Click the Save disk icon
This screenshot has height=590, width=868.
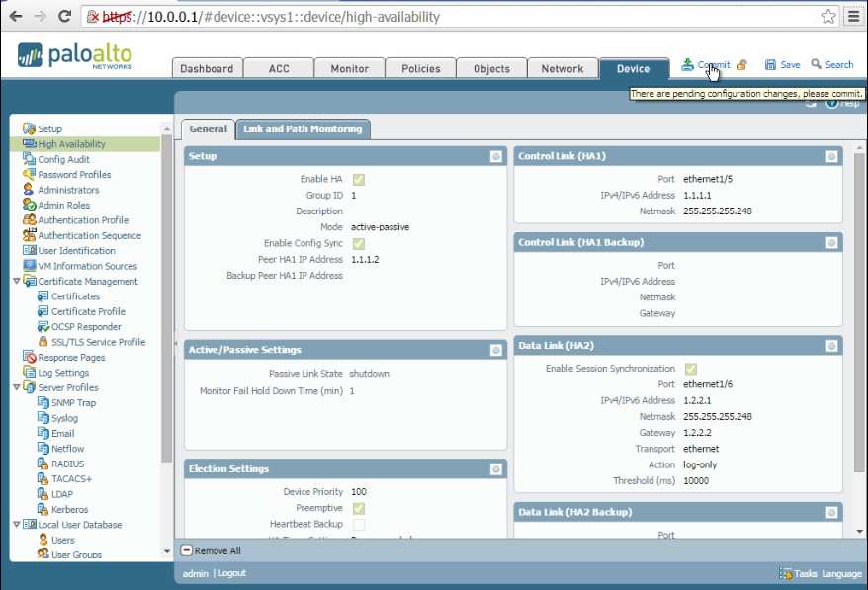(x=771, y=65)
